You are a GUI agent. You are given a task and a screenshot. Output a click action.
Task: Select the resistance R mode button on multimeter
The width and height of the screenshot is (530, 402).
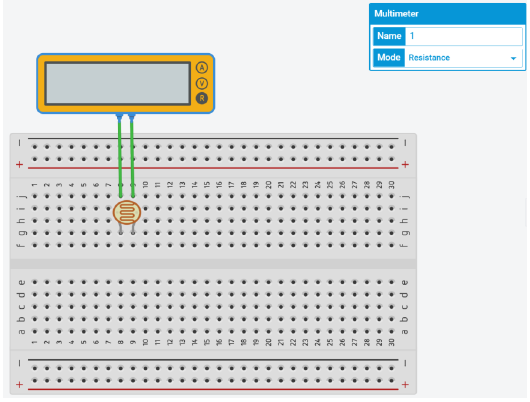click(202, 98)
